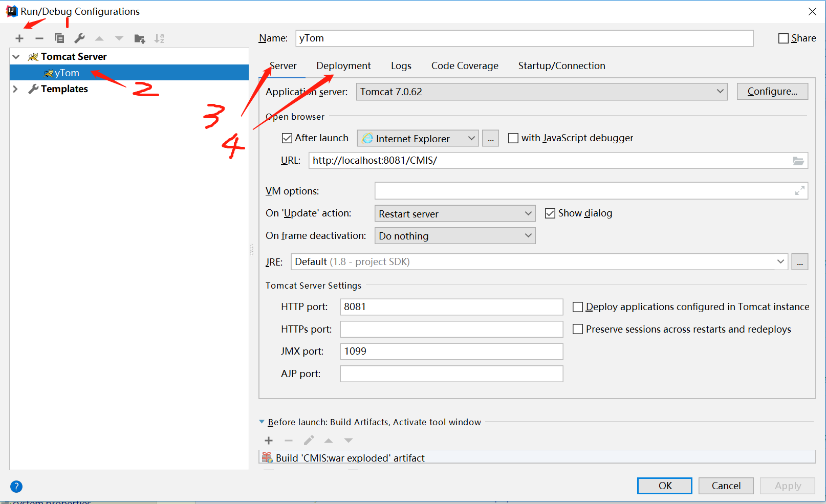Enable Preserve sessions across restarts and redeploys
The width and height of the screenshot is (826, 504).
point(578,330)
